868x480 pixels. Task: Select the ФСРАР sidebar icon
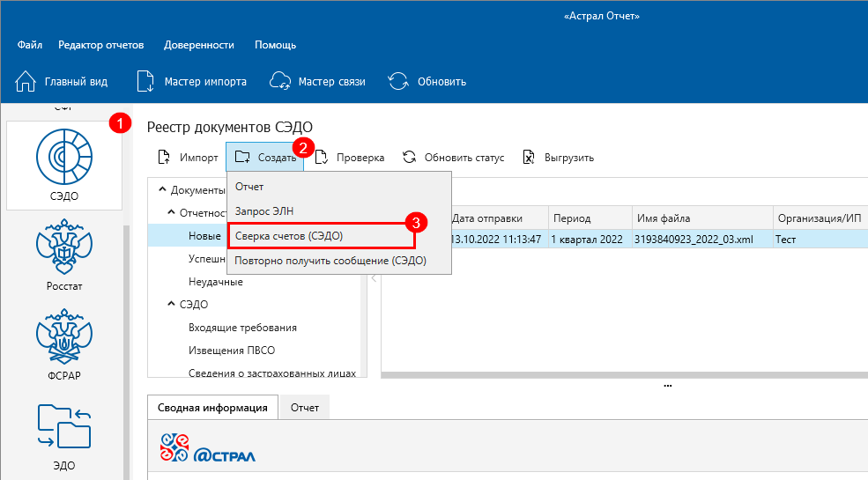63,345
